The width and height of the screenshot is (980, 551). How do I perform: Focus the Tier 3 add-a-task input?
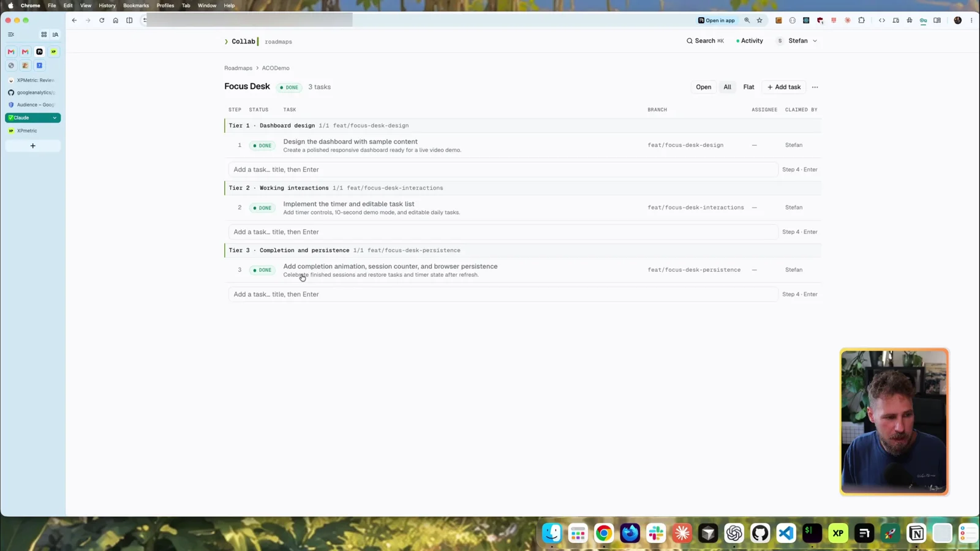(503, 294)
